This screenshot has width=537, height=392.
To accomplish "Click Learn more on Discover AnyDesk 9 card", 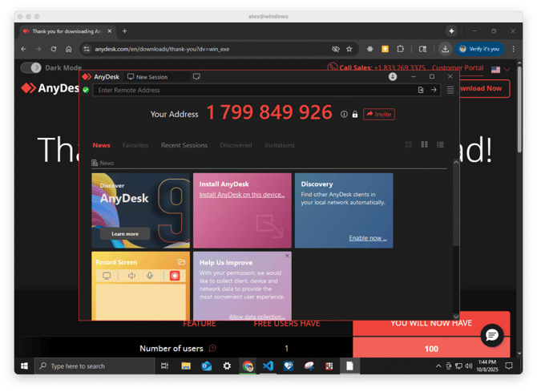I will (x=125, y=234).
